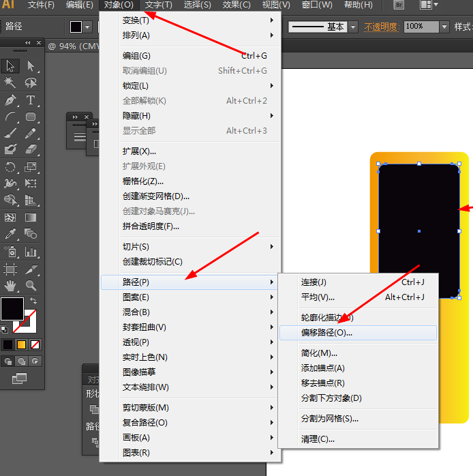
Task: Set fill to None button
Action: pos(35,345)
